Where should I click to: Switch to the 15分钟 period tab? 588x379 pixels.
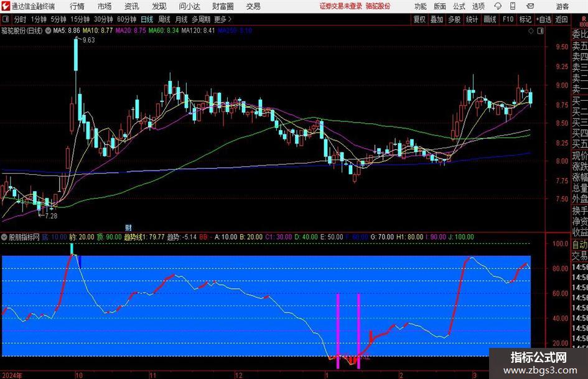click(80, 19)
